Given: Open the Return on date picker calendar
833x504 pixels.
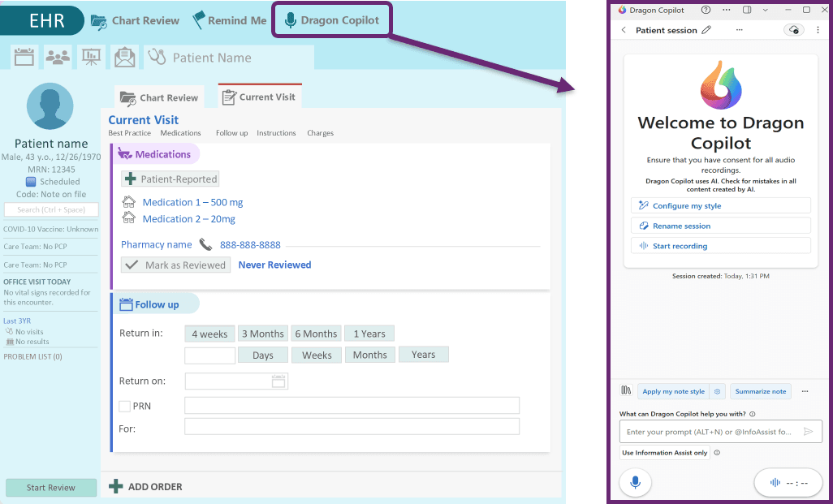Looking at the screenshot, I should pyautogui.click(x=278, y=381).
